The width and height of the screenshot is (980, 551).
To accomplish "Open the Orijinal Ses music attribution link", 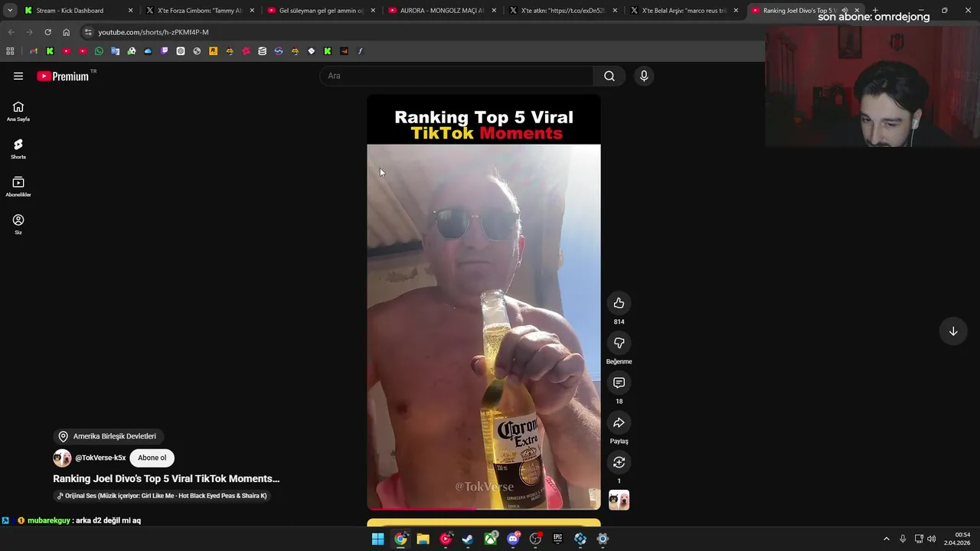I will (162, 496).
